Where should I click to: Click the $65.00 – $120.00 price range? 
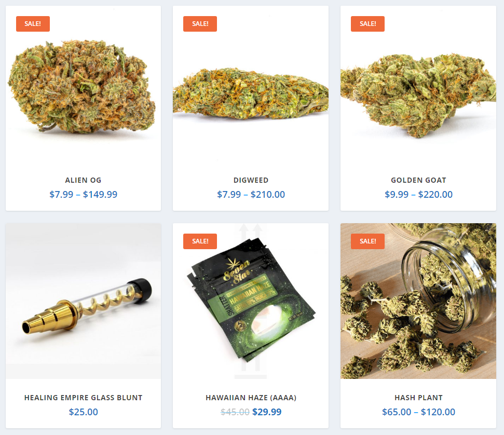pos(418,412)
